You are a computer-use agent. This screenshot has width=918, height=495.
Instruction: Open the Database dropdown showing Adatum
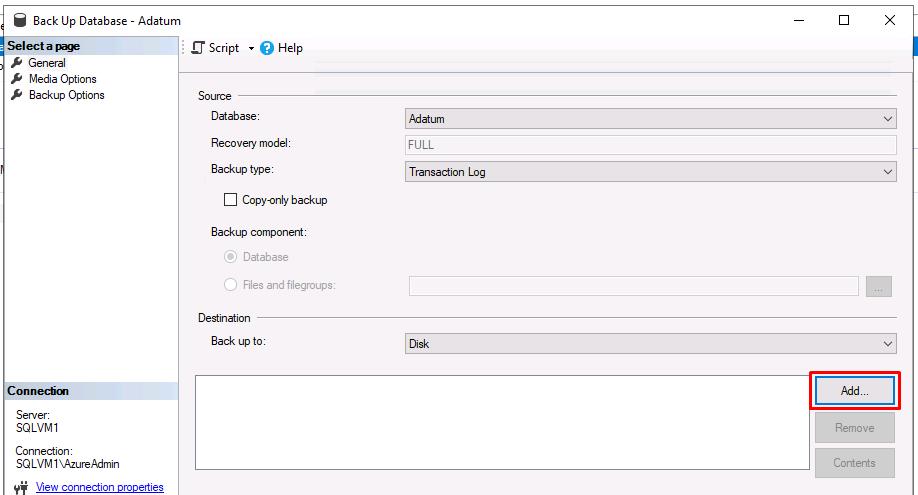click(650, 119)
